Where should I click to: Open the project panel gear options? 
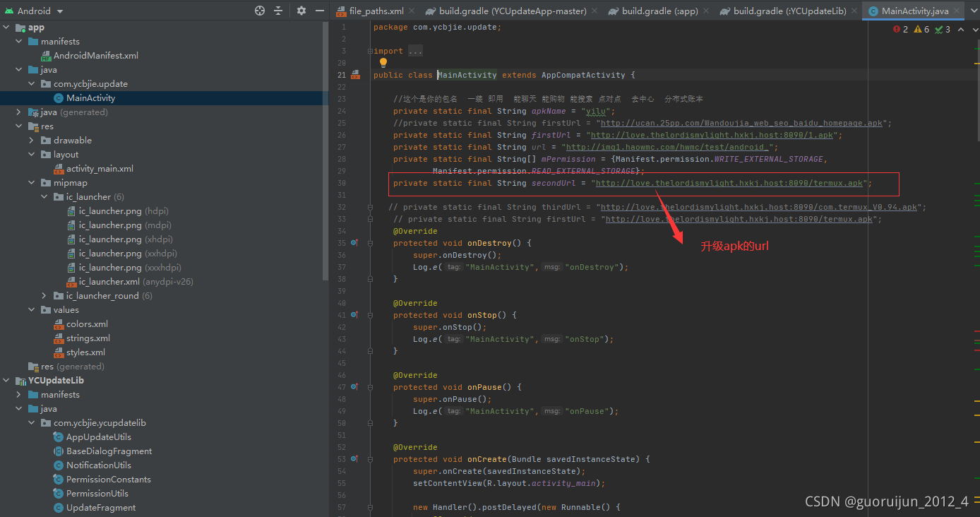pos(301,11)
